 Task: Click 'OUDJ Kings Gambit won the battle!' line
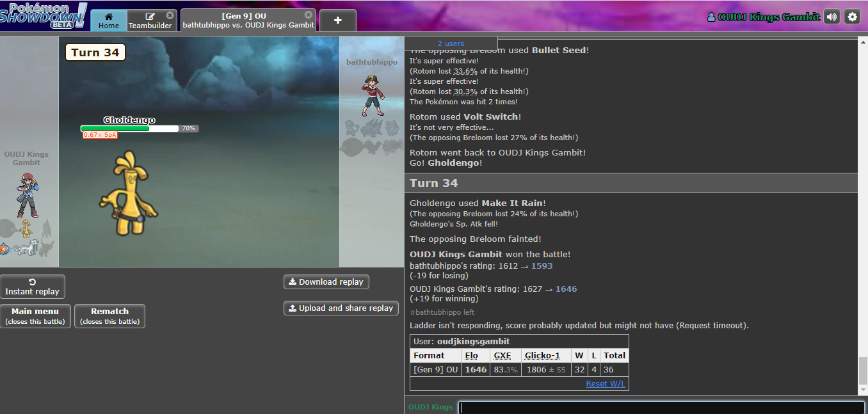[x=490, y=254]
